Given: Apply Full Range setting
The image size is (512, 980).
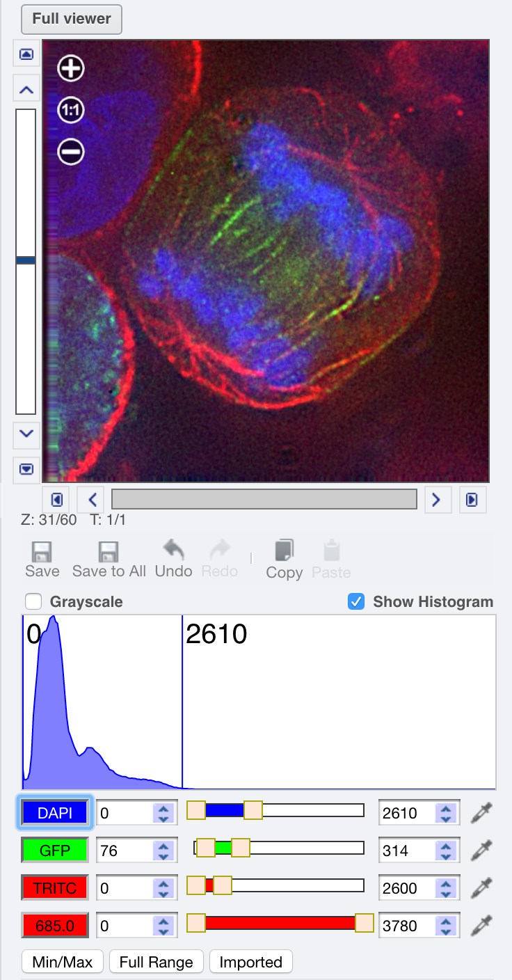Looking at the screenshot, I should click(157, 962).
